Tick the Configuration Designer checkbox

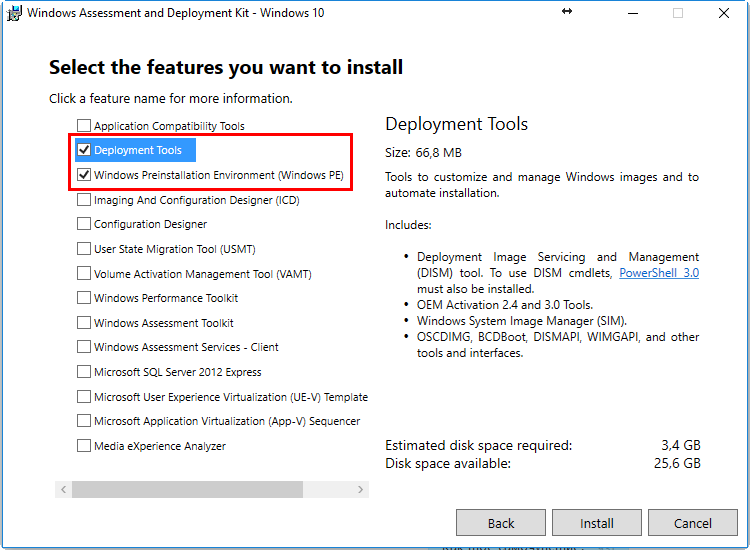(x=84, y=224)
